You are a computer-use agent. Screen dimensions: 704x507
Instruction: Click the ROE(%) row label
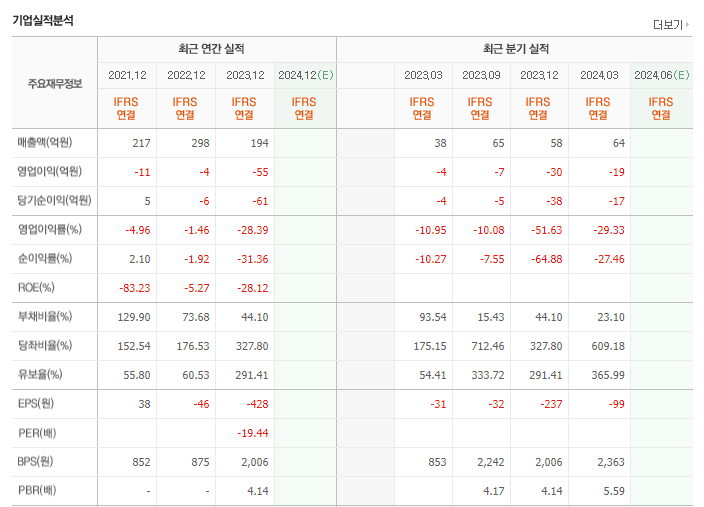[36, 287]
